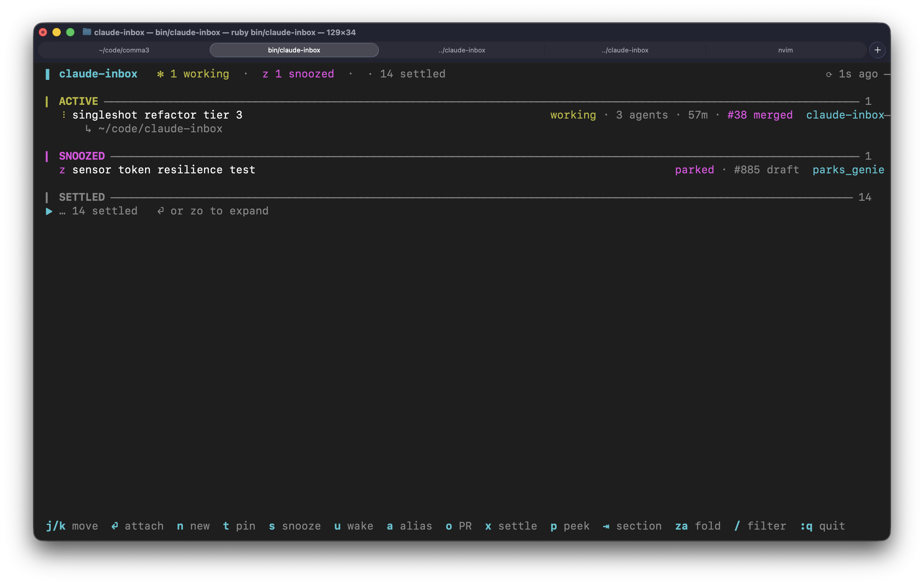Click the '14 settled' header count
Image resolution: width=924 pixels, height=585 pixels.
(413, 74)
